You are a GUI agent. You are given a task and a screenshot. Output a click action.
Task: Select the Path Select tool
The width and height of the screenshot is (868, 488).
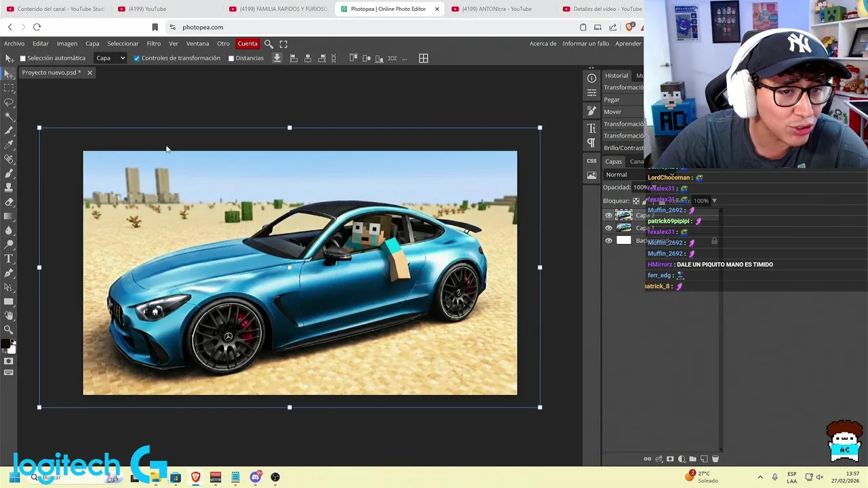(9, 287)
